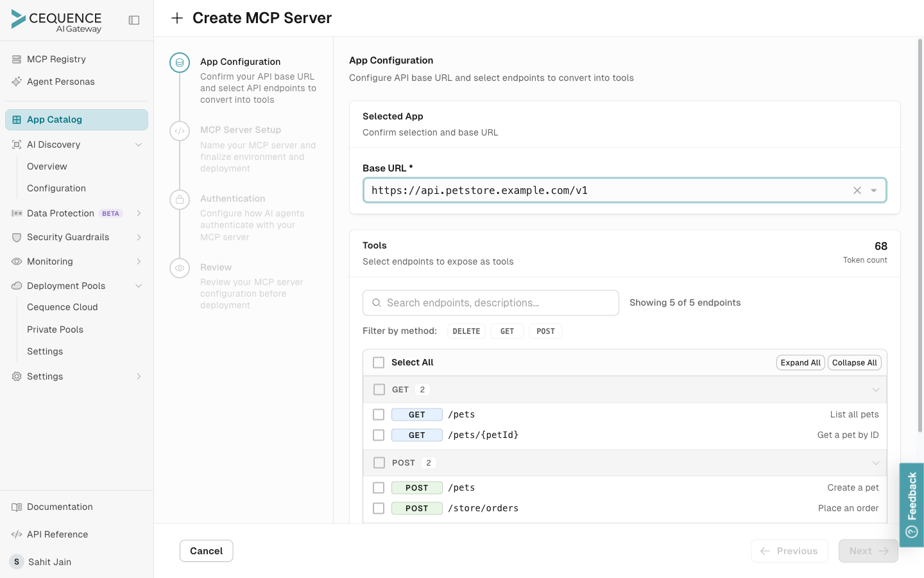The image size is (924, 578).
Task: Open the AI Discovery Overview page
Action: click(x=47, y=166)
